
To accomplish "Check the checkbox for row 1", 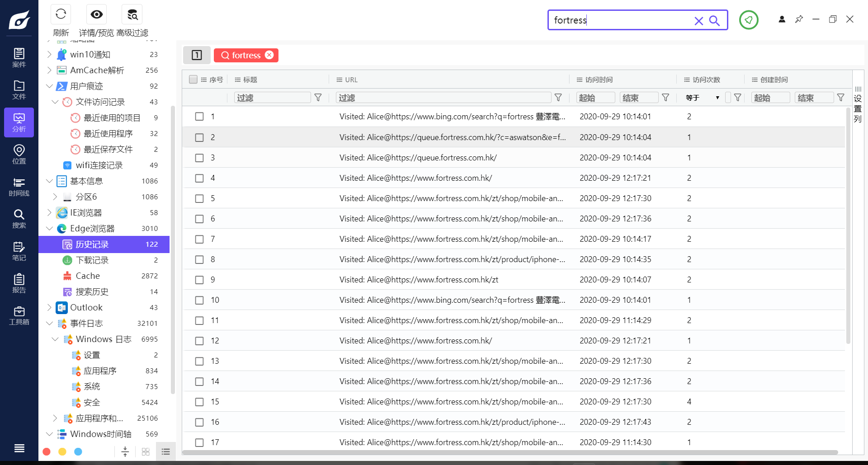I will (199, 117).
